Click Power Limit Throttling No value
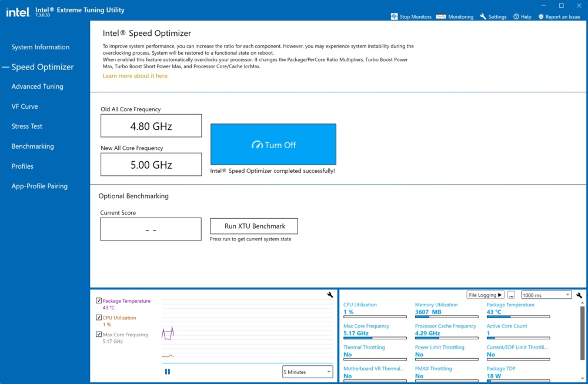 pos(419,355)
